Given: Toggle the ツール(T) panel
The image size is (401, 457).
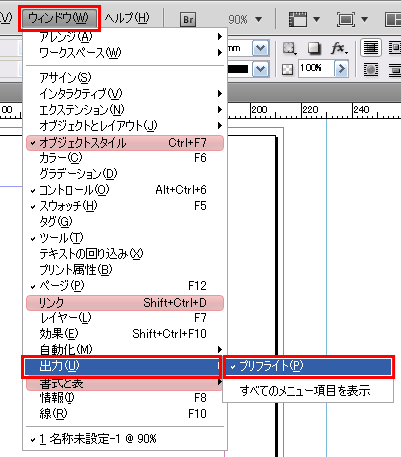Looking at the screenshot, I should (125, 238).
